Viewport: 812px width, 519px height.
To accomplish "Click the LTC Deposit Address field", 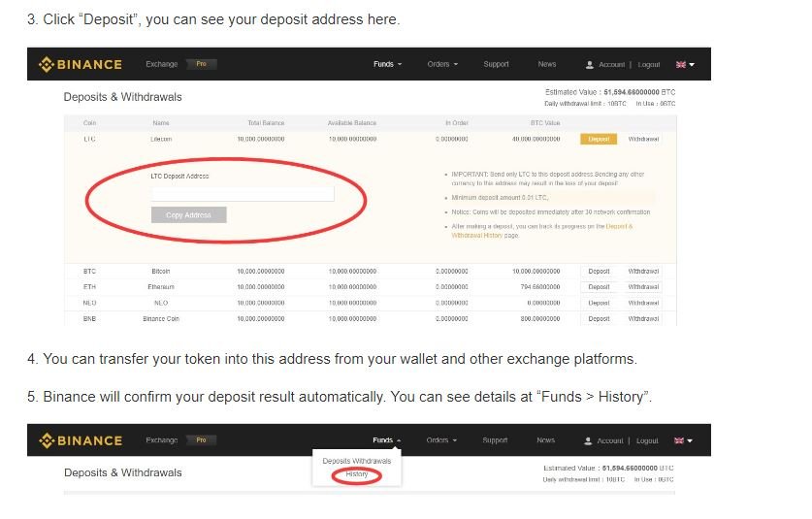I will pos(243,194).
